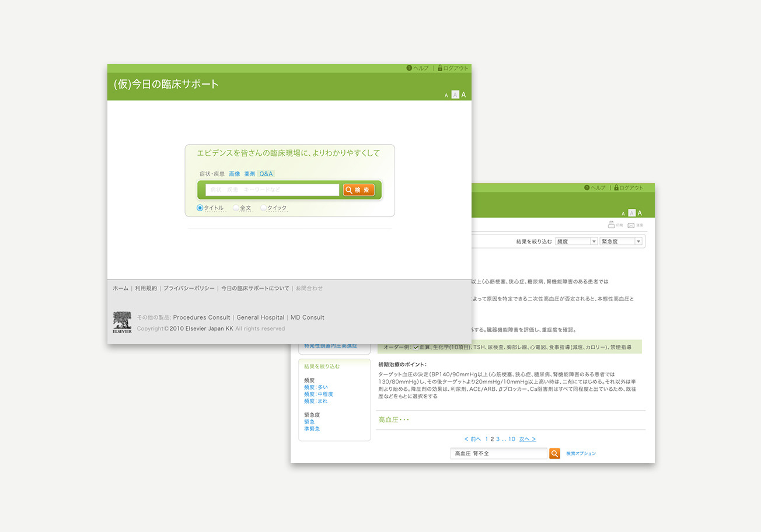Open the プライバシーポリシー footer link
761x532 pixels.
click(188, 288)
